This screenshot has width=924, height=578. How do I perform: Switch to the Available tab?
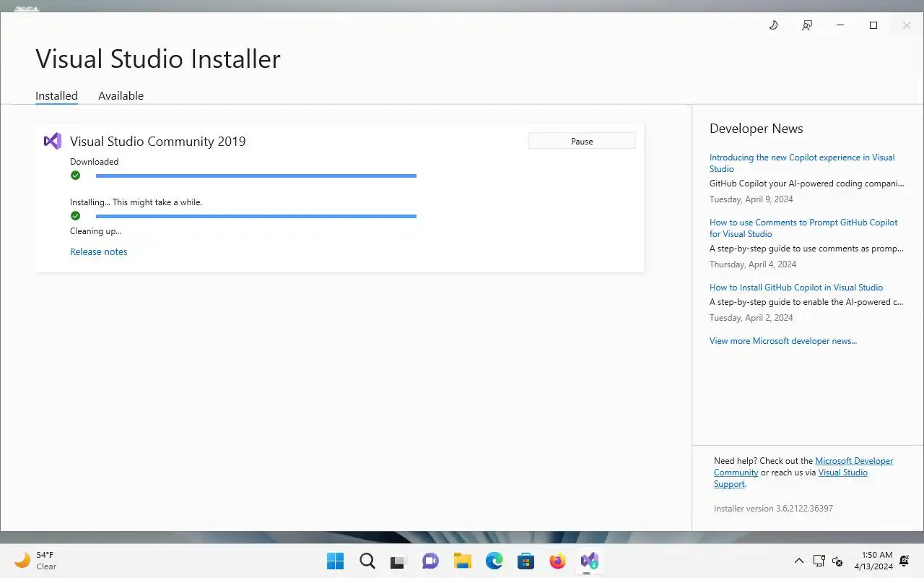[x=121, y=95]
